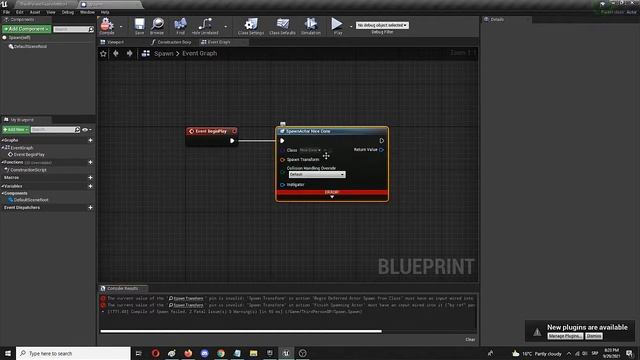This screenshot has height=360, width=640.
Task: Click the Event BeginPlay node's execution output pin
Action: coord(232,141)
